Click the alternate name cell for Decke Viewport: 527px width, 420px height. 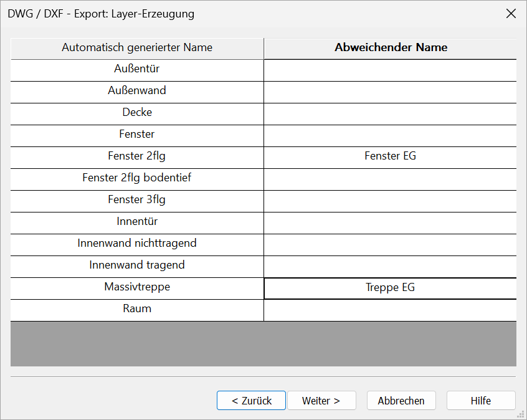(x=390, y=114)
